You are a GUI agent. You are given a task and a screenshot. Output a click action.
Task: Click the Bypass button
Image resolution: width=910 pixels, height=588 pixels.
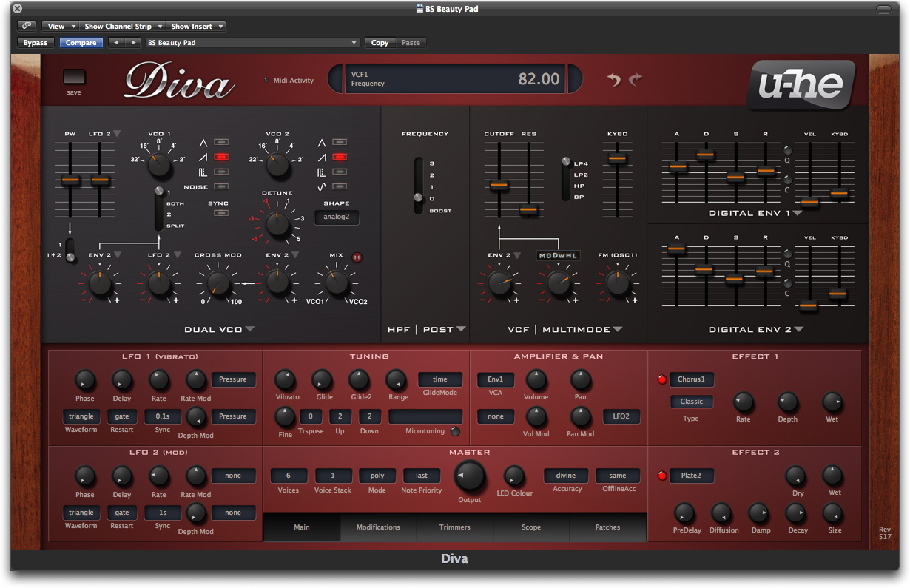36,43
